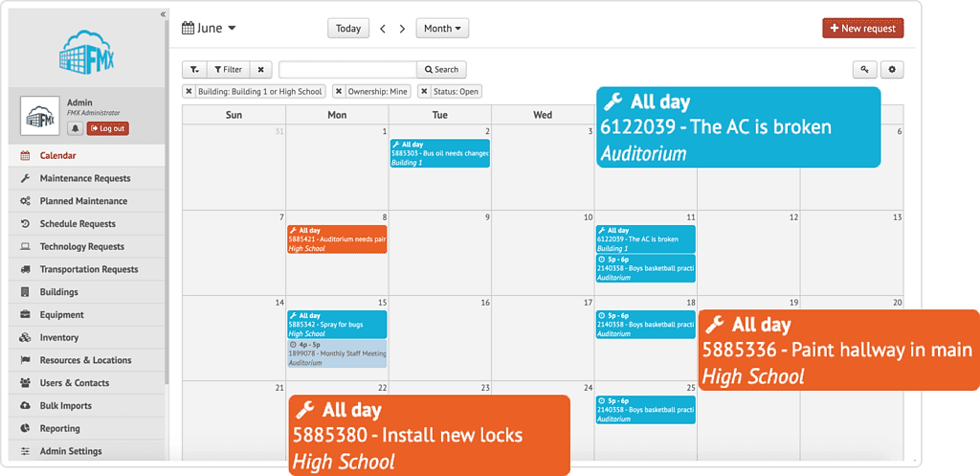Remove the Status: Open filter tag
The image size is (980, 476).
coord(424,92)
